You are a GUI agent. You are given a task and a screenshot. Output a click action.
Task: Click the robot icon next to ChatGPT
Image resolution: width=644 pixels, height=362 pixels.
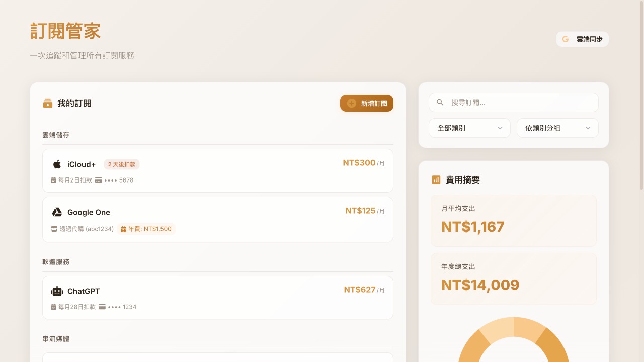[x=57, y=291]
